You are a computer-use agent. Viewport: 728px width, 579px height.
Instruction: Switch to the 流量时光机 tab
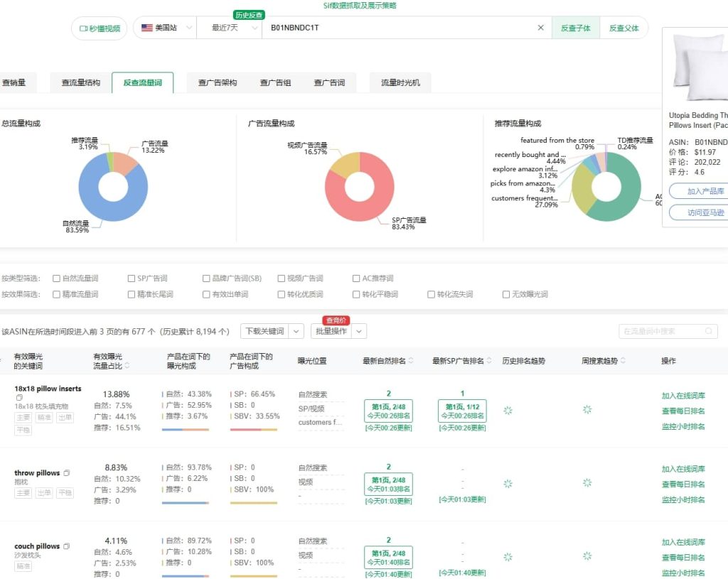coord(398,82)
